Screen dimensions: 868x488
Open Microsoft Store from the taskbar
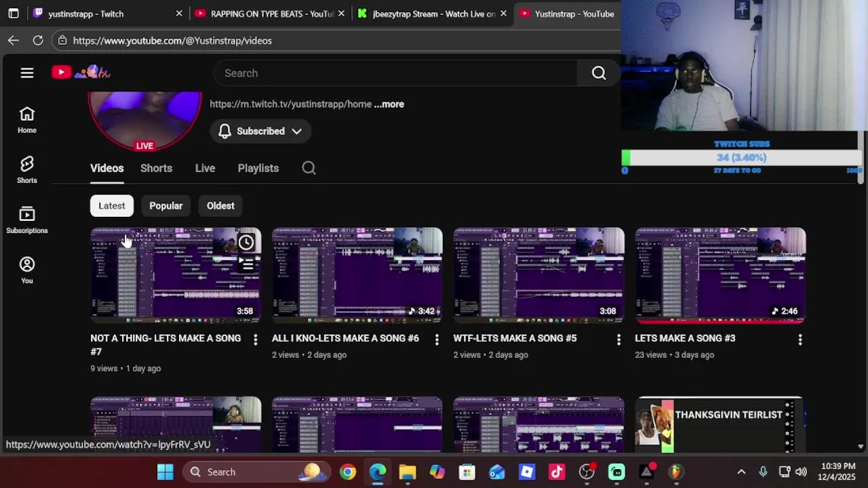coord(467,472)
